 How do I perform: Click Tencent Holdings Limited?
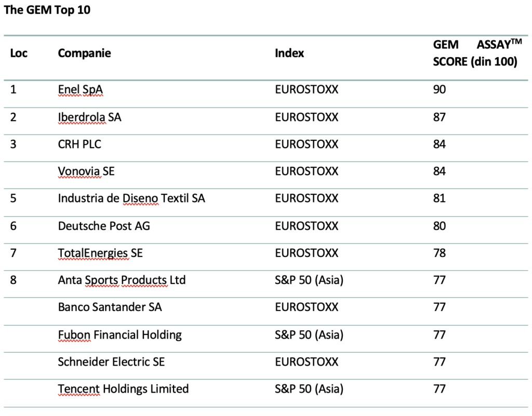pos(123,388)
